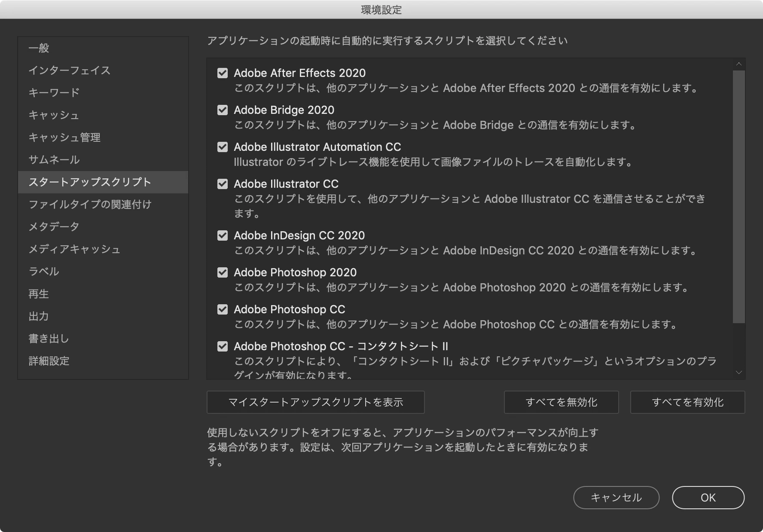This screenshot has height=532, width=763.
Task: Click the Adobe Photoshop 2020 description text
Action: coord(462,287)
